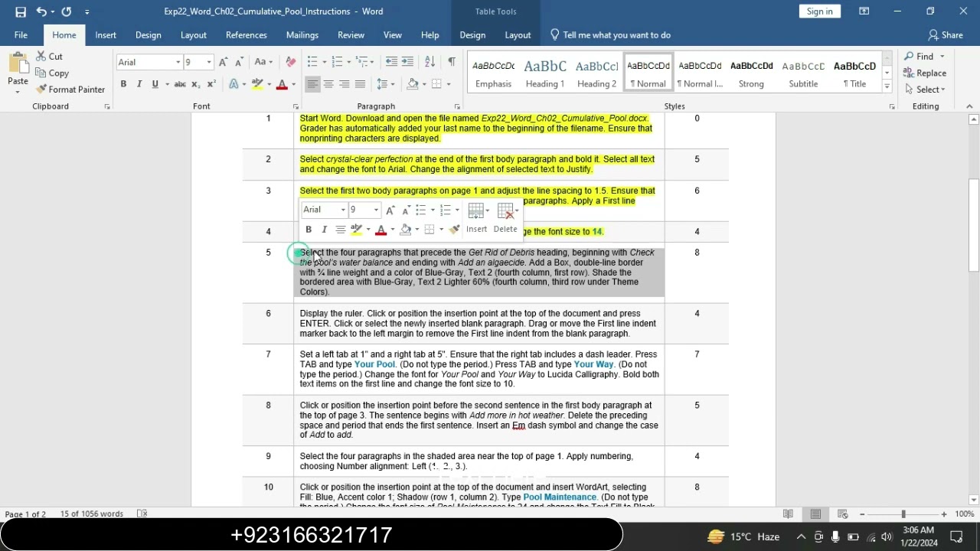Image resolution: width=980 pixels, height=551 pixels.
Task: Open the File menu
Action: pyautogui.click(x=21, y=35)
